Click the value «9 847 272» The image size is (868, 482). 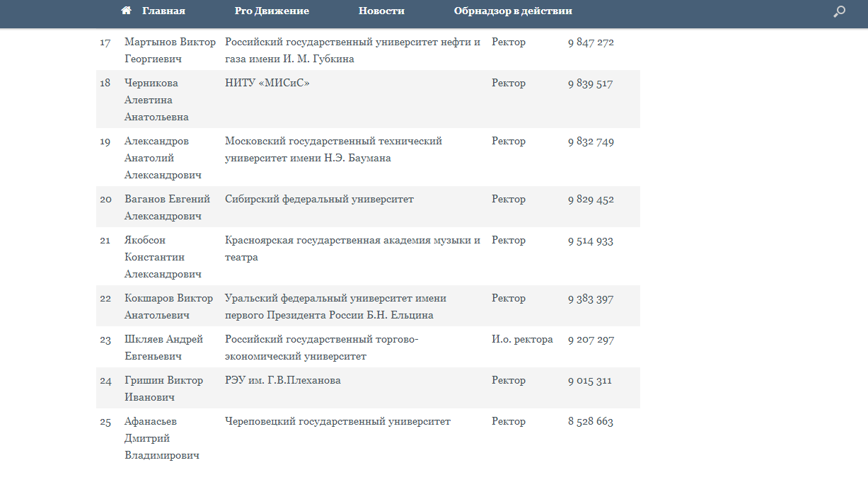point(591,42)
